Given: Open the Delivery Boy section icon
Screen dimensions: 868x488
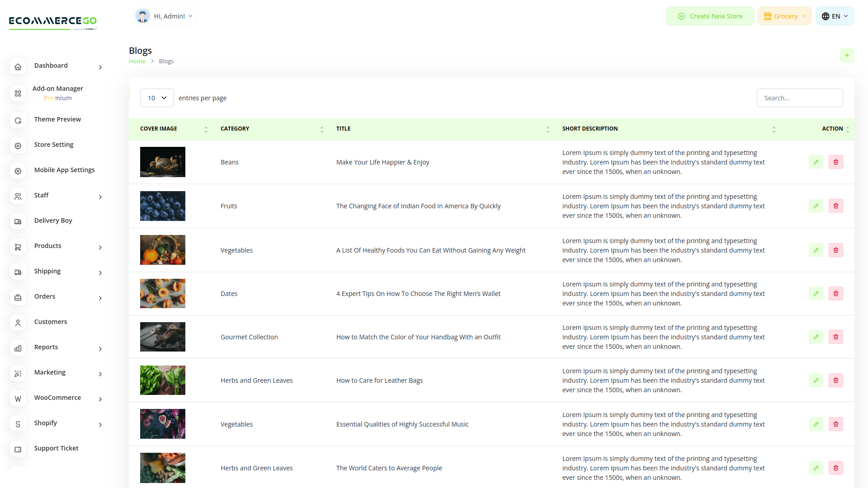Looking at the screenshot, I should [18, 221].
